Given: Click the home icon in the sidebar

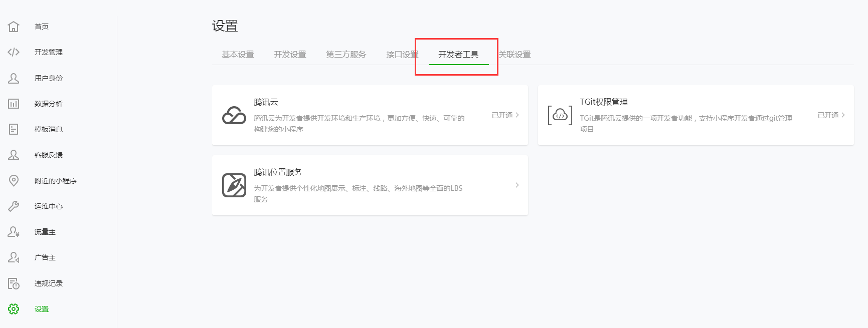Looking at the screenshot, I should pyautogui.click(x=14, y=27).
